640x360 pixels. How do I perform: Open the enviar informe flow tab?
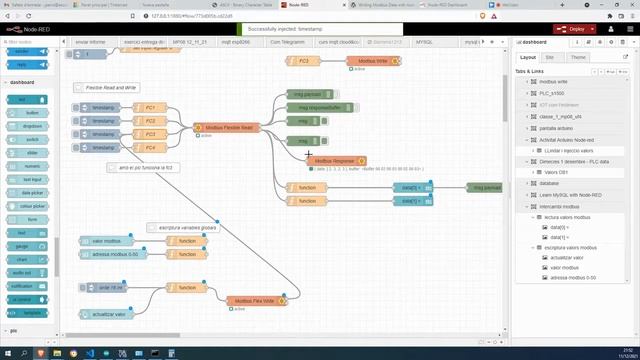(91, 42)
